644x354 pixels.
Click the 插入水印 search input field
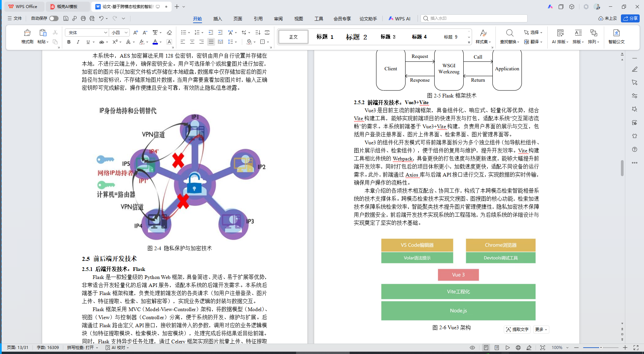tap(474, 18)
